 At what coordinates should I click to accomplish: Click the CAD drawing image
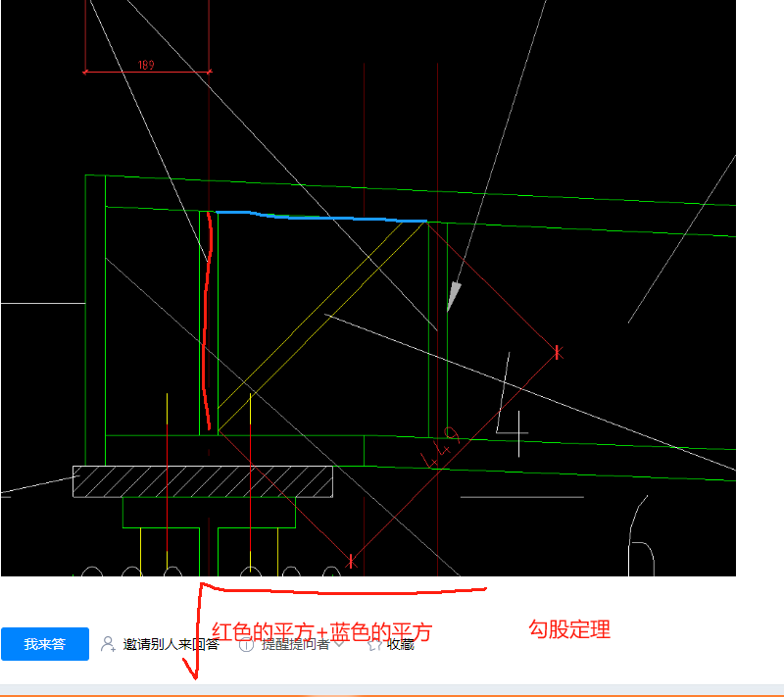pyautogui.click(x=368, y=288)
